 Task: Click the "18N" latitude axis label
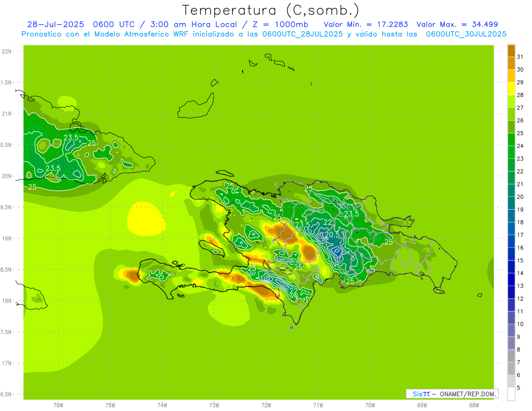(7, 301)
